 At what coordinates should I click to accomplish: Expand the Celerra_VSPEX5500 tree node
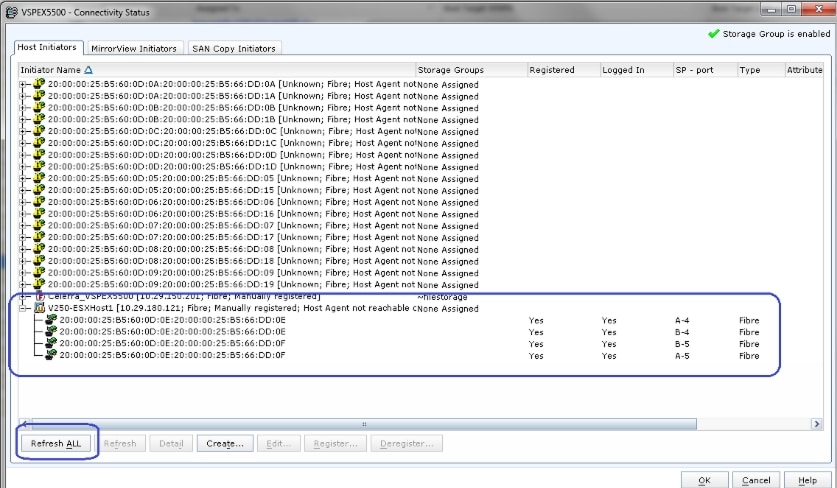(x=23, y=296)
